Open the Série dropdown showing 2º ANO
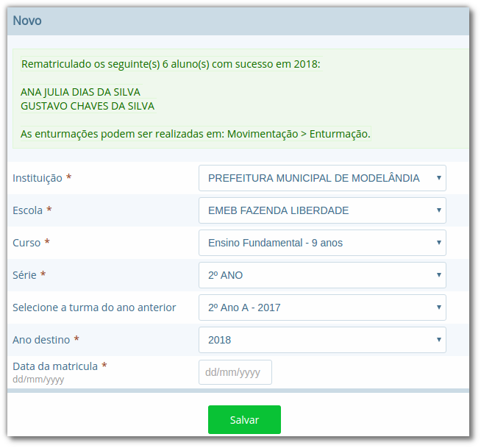This screenshot has width=481, height=448. (x=322, y=275)
